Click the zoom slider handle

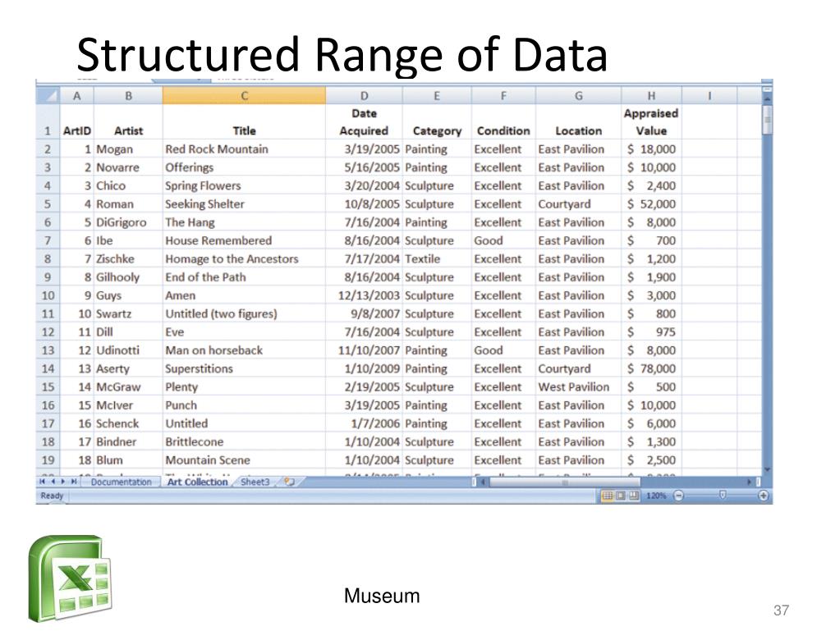tap(722, 496)
